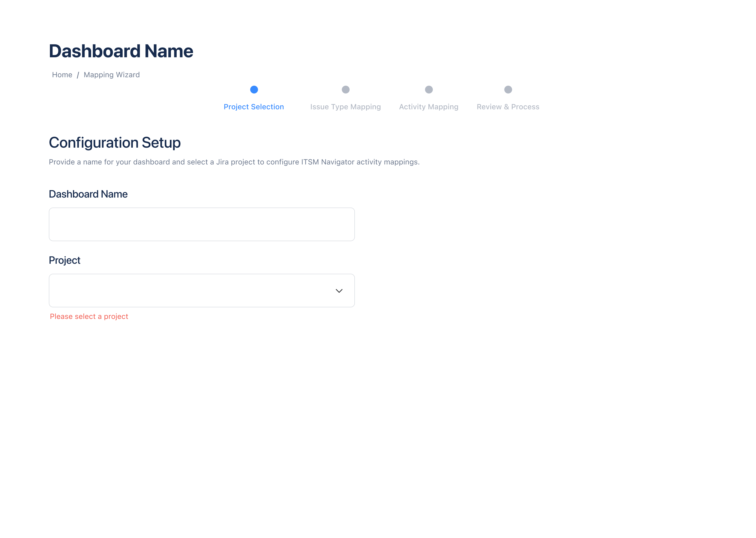Focus the Dashboard Name text input
This screenshot has height=538, width=756.
(202, 224)
